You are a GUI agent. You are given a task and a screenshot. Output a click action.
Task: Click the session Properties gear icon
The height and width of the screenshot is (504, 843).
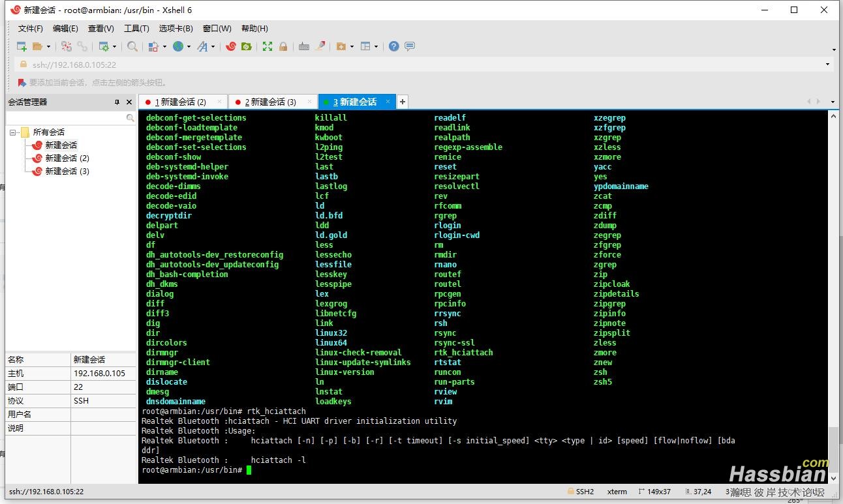[x=104, y=46]
